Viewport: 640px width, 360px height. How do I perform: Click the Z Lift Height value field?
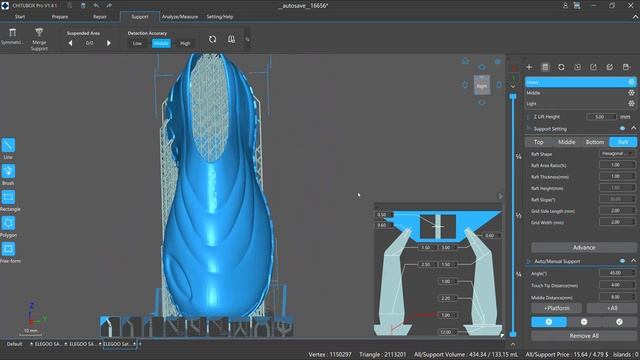tap(601, 117)
